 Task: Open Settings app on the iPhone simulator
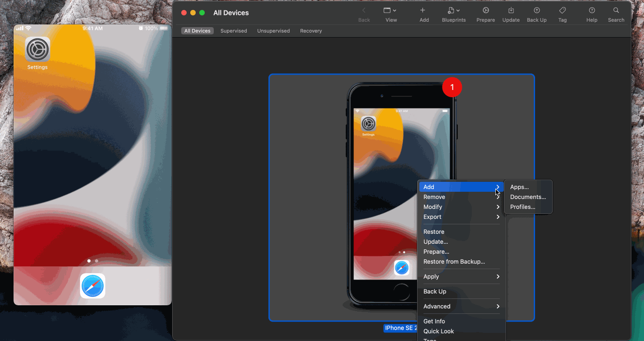point(38,49)
